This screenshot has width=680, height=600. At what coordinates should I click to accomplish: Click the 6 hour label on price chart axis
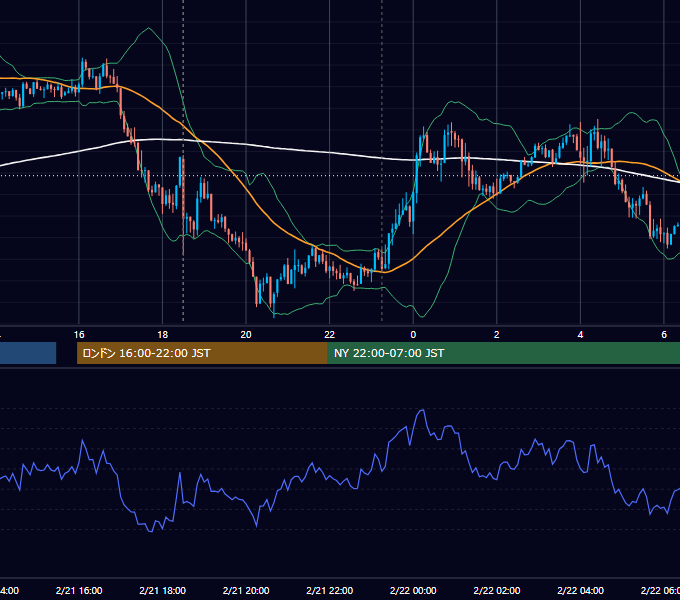pos(664,335)
